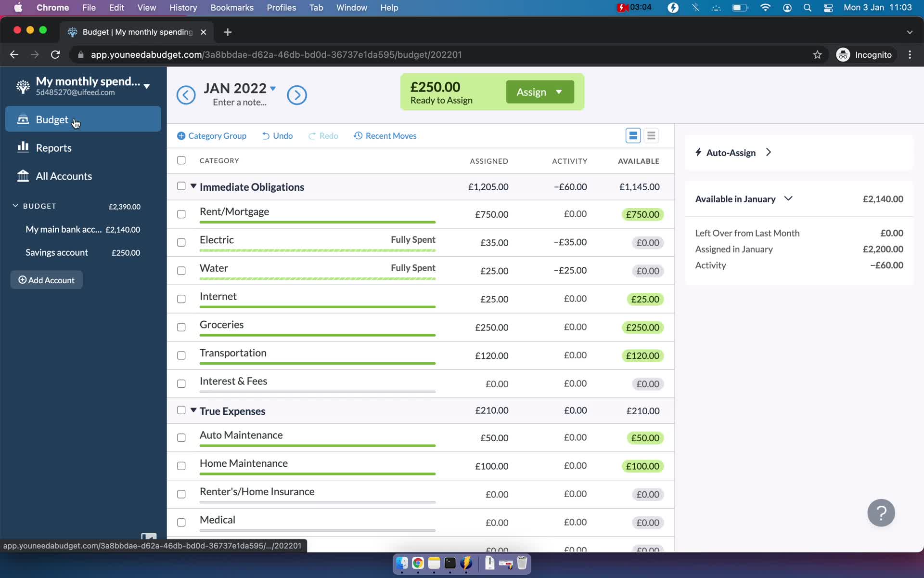Click the Budget sidebar icon
This screenshot has height=578, width=924.
[x=23, y=119]
